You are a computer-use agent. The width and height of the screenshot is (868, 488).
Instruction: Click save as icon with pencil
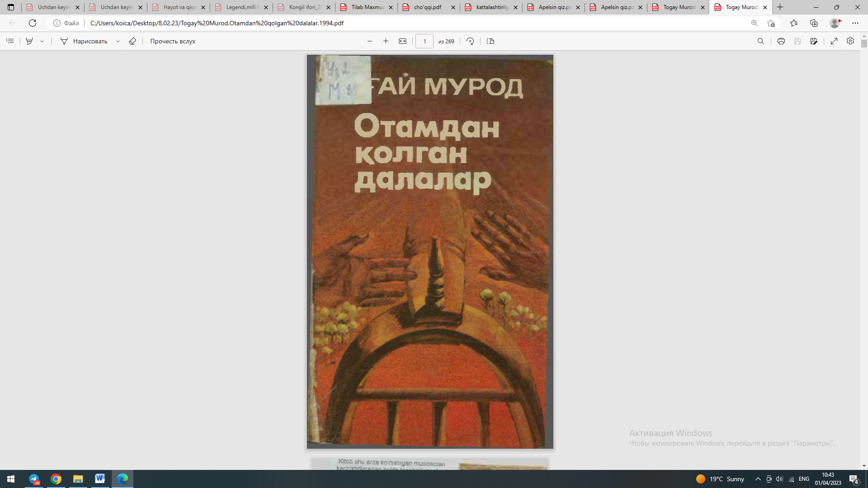(x=814, y=41)
